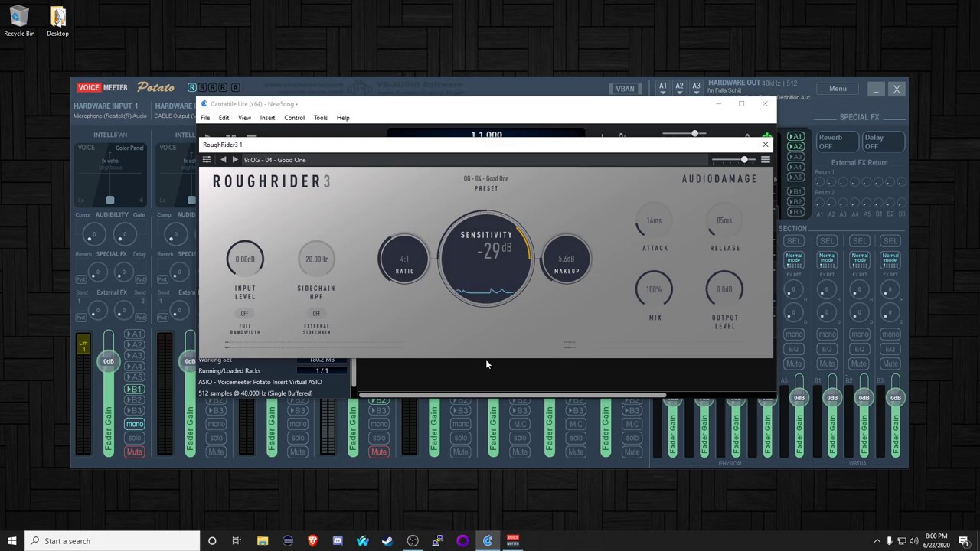
Task: Click Cantabile horizontal scrollbar
Action: point(513,396)
